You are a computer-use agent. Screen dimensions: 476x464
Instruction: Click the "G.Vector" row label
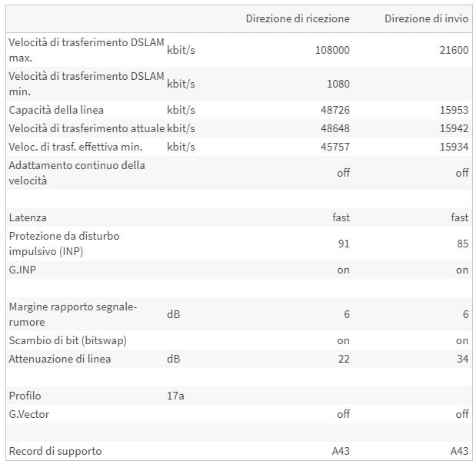(30, 414)
